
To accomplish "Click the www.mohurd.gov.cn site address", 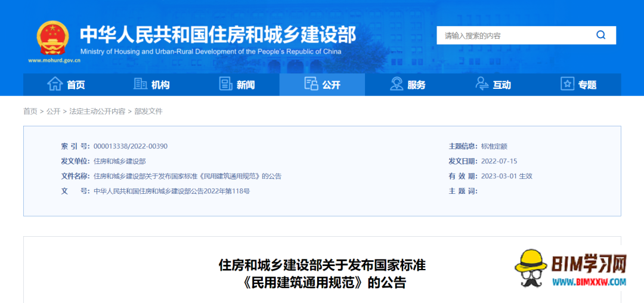I will click(x=54, y=60).
